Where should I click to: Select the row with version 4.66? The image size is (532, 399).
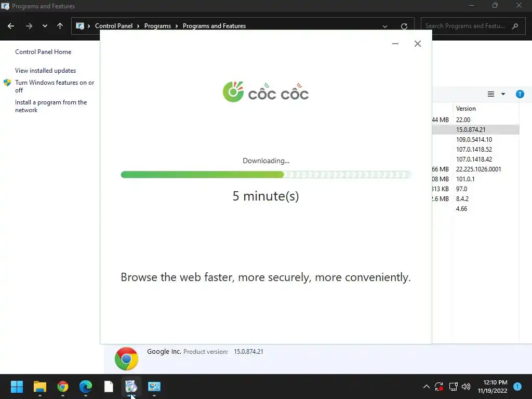[475, 209]
